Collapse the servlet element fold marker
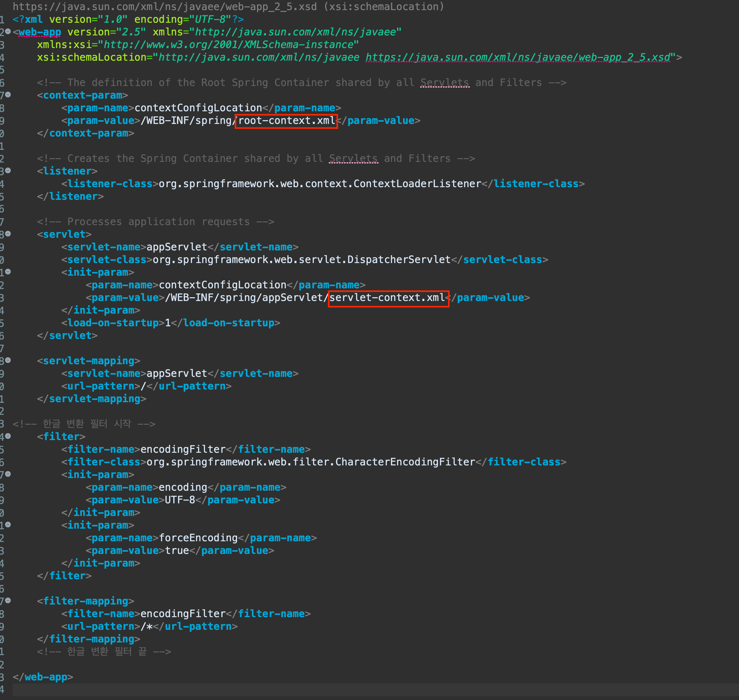Viewport: 739px width, 700px height. (x=8, y=234)
